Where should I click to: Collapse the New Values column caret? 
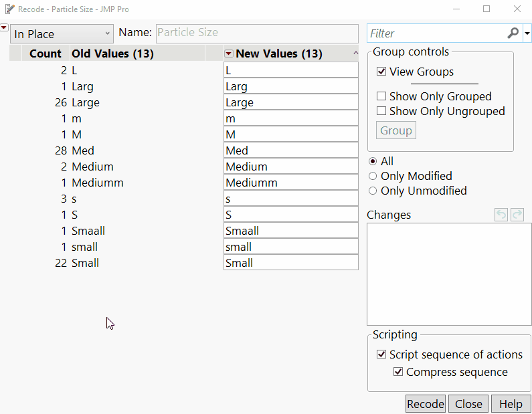(x=355, y=54)
